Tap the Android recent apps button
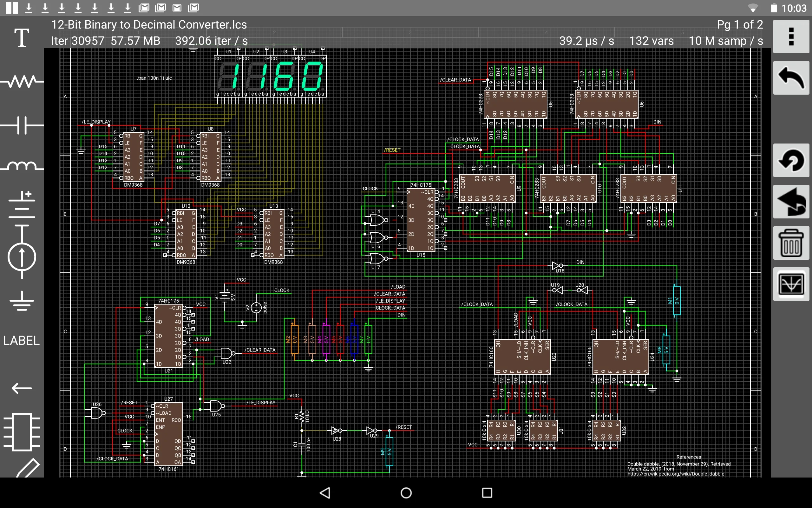Image resolution: width=812 pixels, height=508 pixels. coord(487,493)
